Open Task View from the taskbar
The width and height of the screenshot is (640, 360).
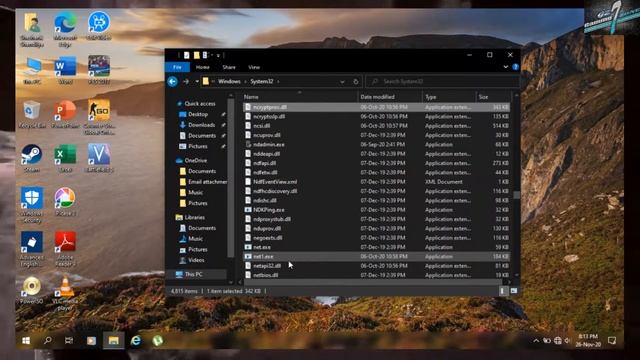click(69, 340)
